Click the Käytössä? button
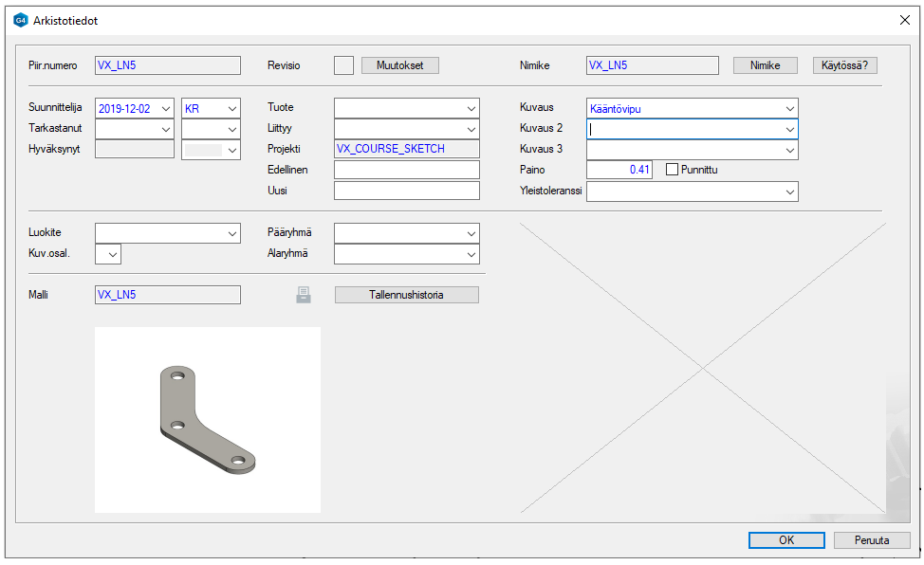Screen dimensions: 924x565 tap(844, 65)
